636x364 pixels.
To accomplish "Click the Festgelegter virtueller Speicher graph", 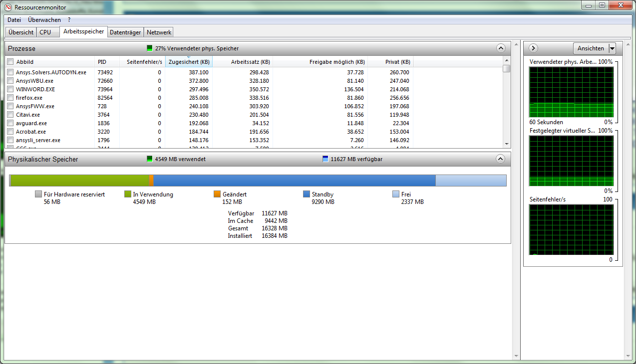I will pyautogui.click(x=571, y=160).
